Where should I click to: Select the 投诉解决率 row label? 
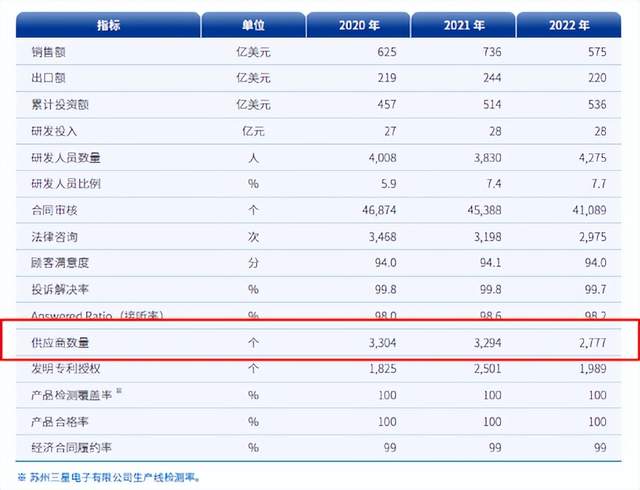point(60,290)
